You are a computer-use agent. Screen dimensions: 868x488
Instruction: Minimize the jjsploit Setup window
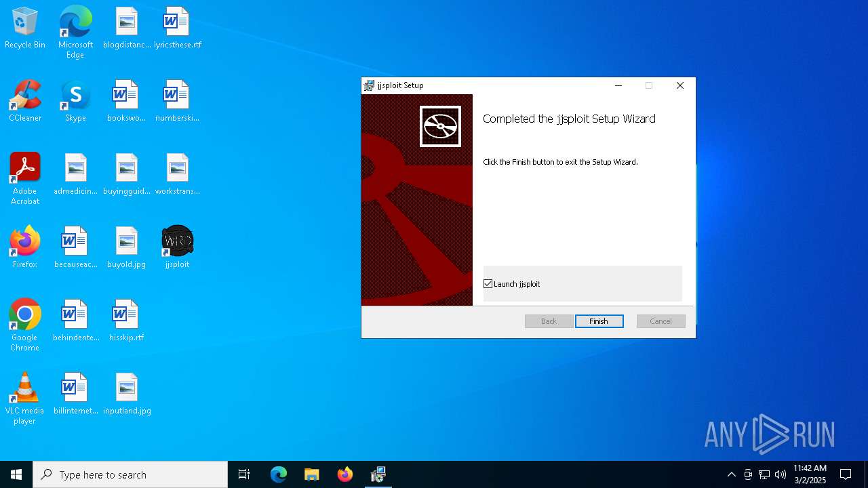coord(618,85)
